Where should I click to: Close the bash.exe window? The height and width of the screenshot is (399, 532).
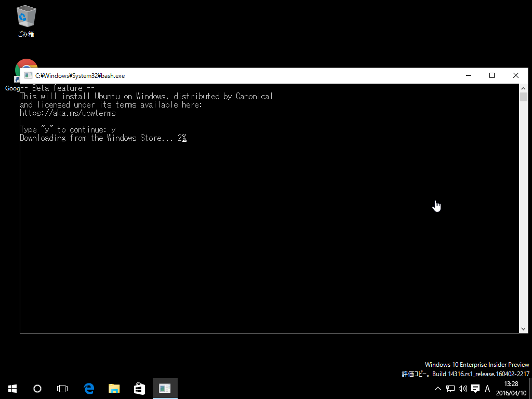(516, 76)
